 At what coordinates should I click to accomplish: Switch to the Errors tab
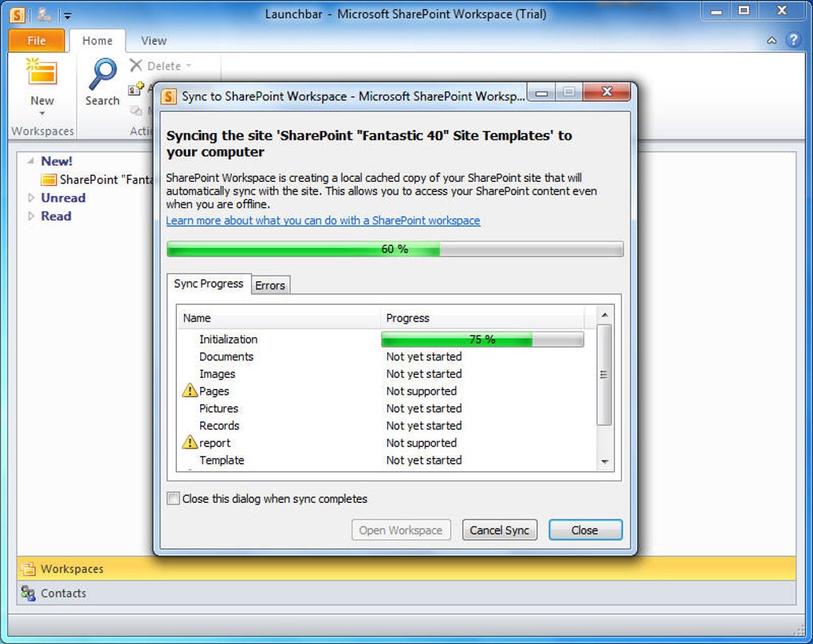click(270, 285)
